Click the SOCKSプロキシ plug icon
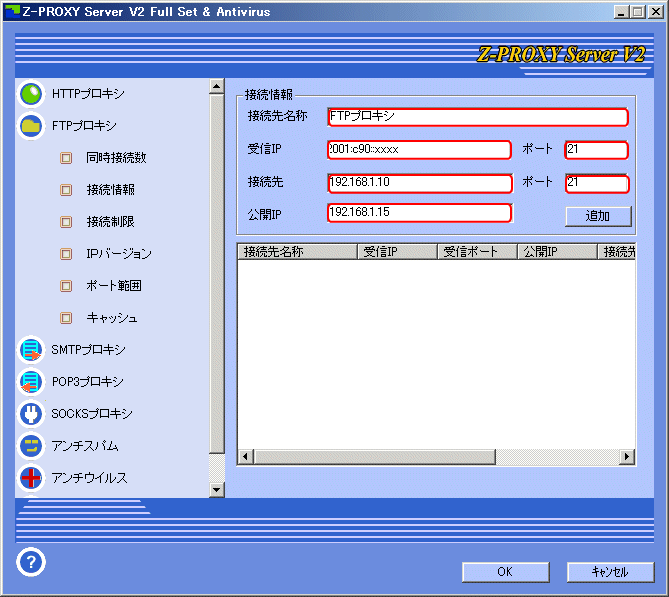Screen dimensions: 669x597 point(31,414)
